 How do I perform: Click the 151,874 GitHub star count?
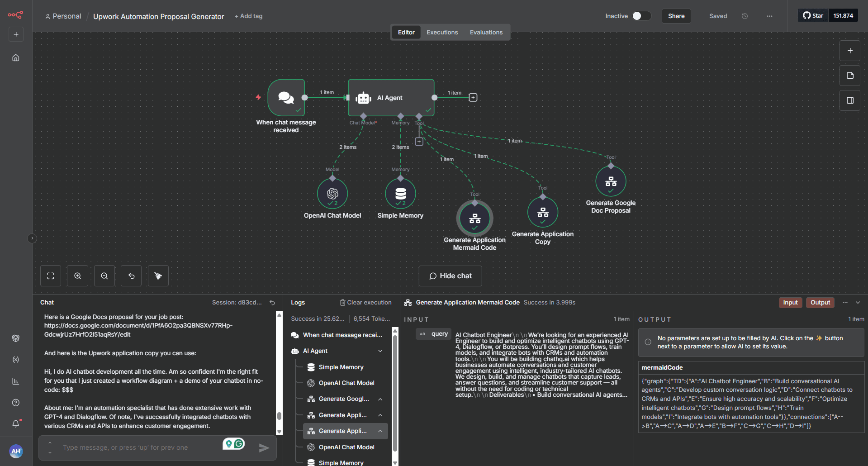coord(843,15)
